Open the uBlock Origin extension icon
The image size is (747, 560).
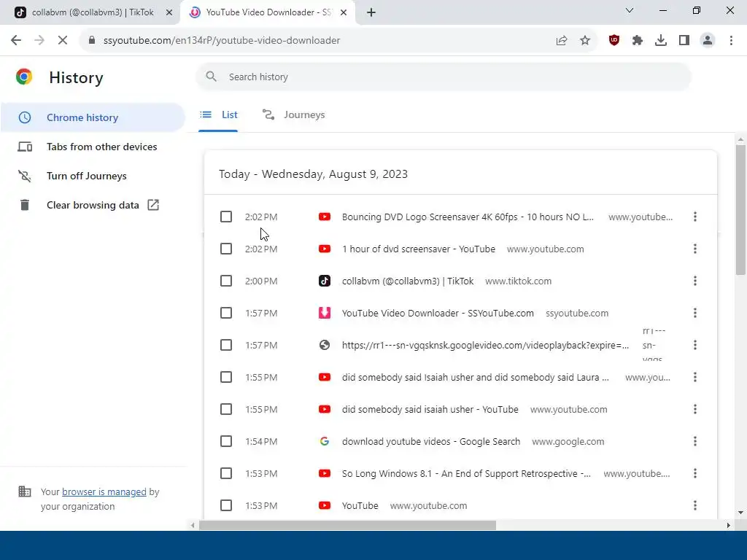click(x=614, y=41)
